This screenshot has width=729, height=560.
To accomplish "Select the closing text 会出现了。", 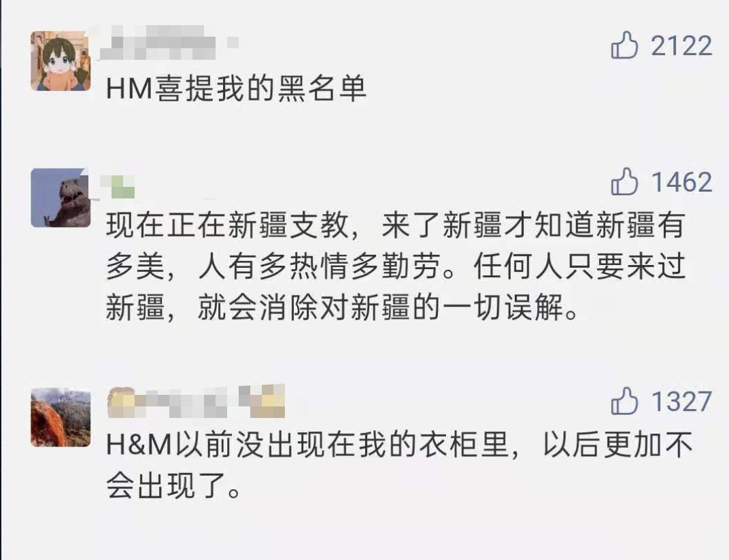I will click(x=173, y=486).
